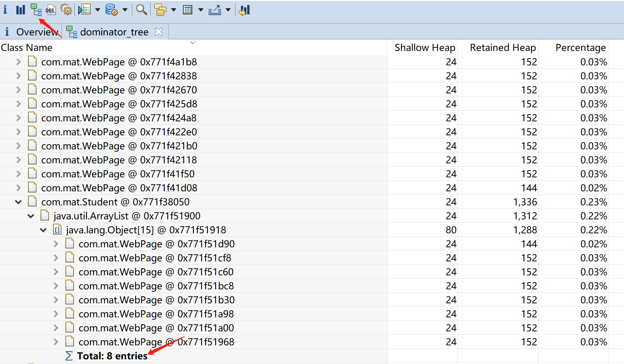Select the java.lang.Object[15] @ 0x771f51918 row

point(146,230)
